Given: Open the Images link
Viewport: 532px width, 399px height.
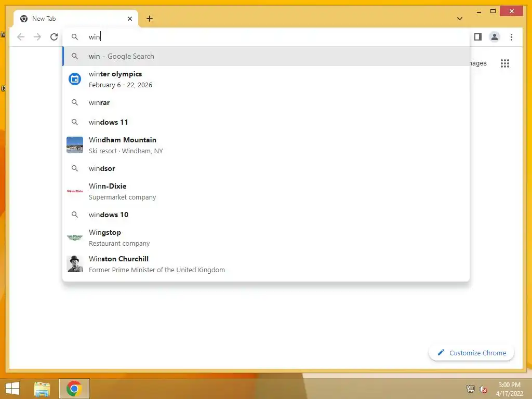Looking at the screenshot, I should coord(478,63).
